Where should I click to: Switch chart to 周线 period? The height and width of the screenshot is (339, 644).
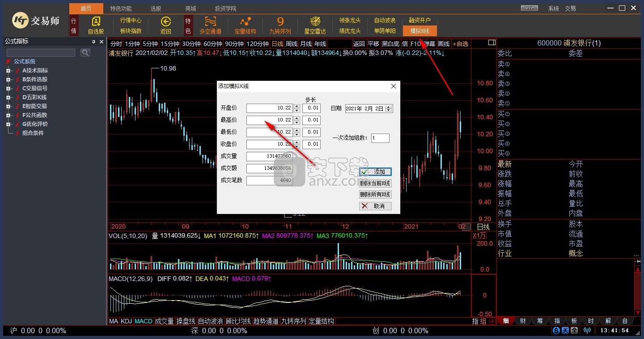(x=292, y=44)
